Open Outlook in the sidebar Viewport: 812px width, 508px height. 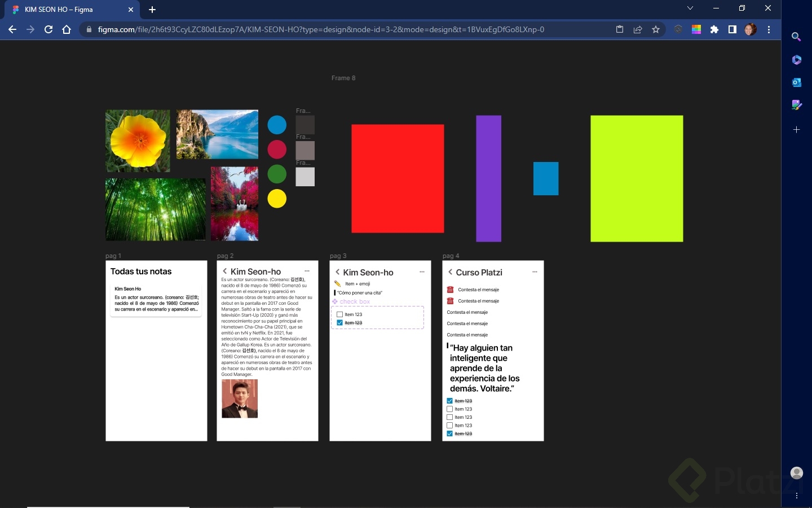tap(796, 82)
